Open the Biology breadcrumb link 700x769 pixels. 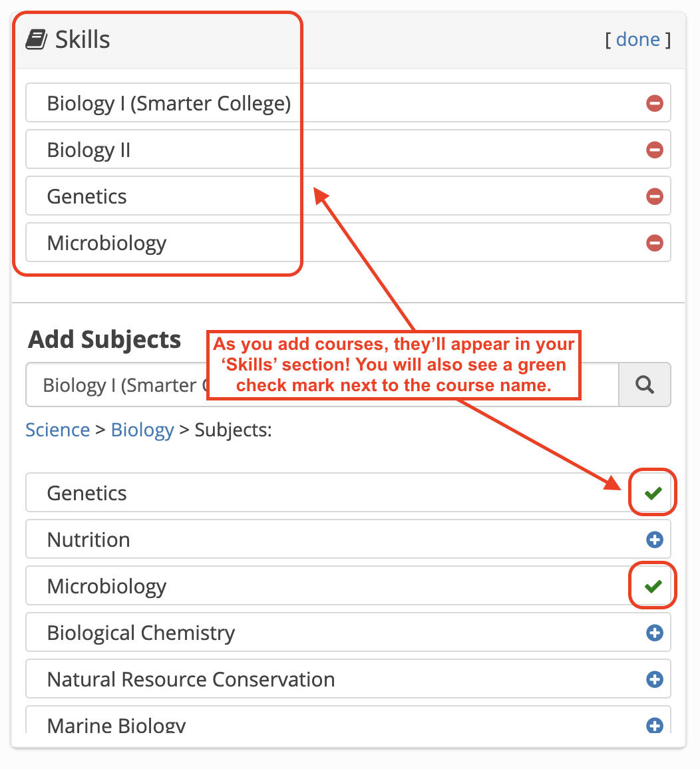pyautogui.click(x=142, y=430)
